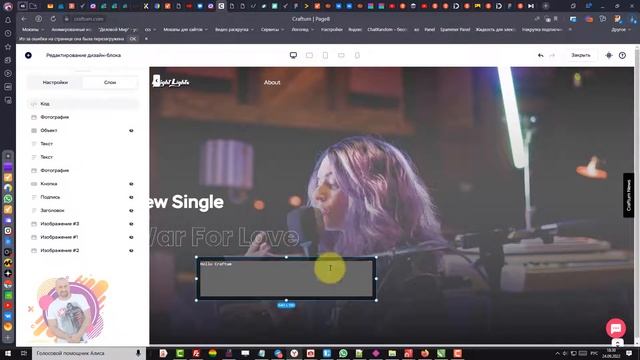Expand the Видео раскрутка bookmarks folder
The width and height of the screenshot is (640, 360).
pyautogui.click(x=234, y=30)
